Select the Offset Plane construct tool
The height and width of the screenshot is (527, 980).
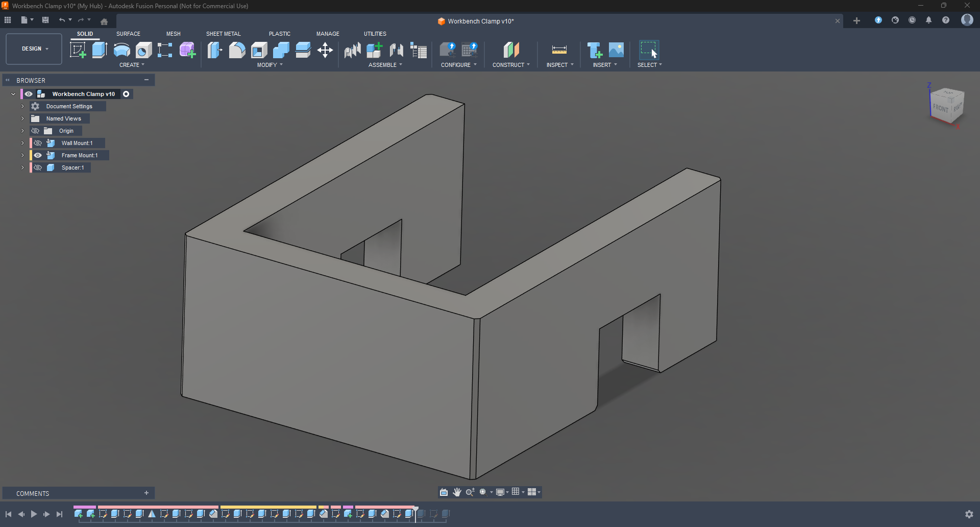[x=511, y=50]
